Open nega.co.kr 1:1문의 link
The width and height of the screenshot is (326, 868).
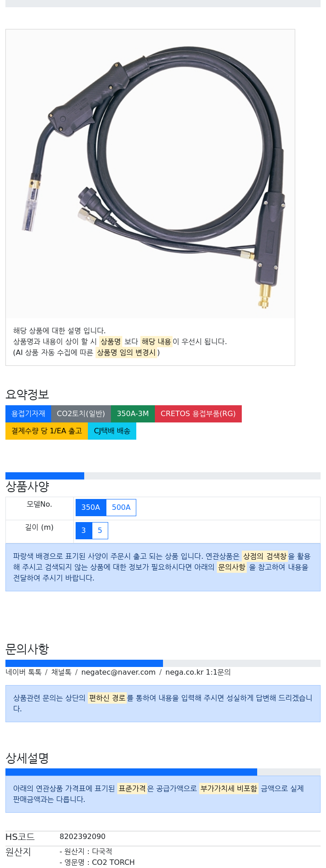pyautogui.click(x=198, y=672)
